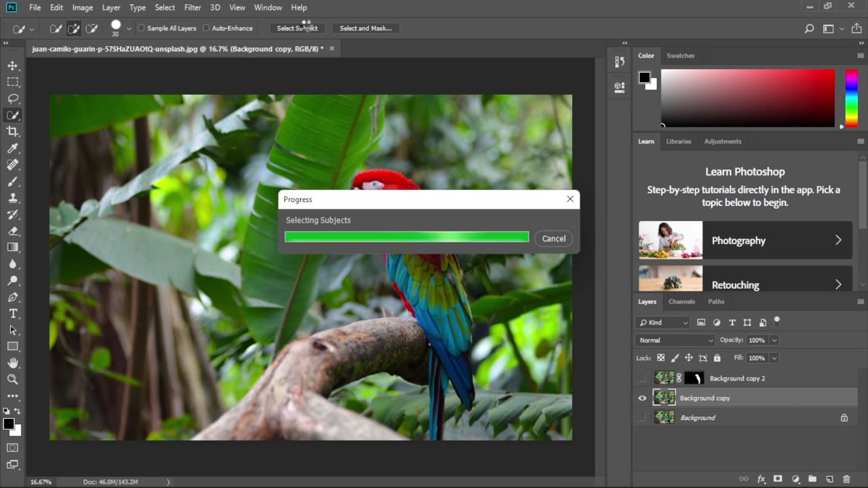Select the Gradient tool
This screenshot has width=868, height=488.
(13, 247)
